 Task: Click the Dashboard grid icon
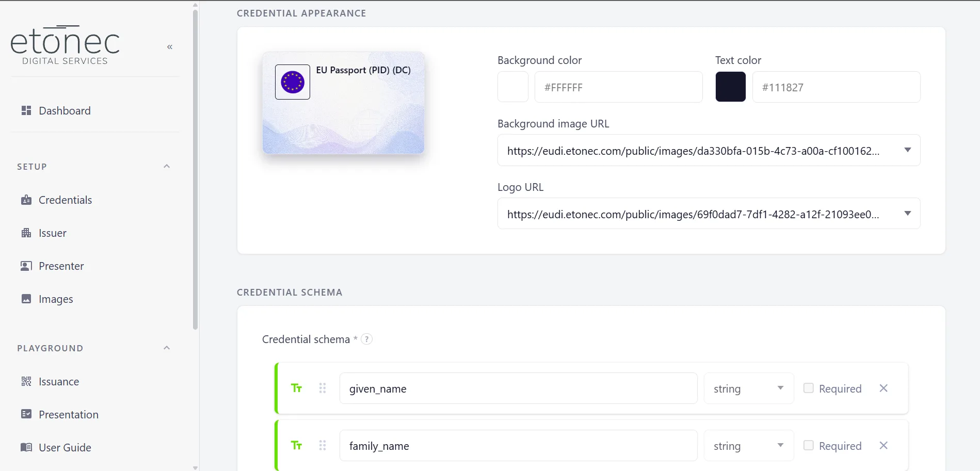click(x=26, y=110)
